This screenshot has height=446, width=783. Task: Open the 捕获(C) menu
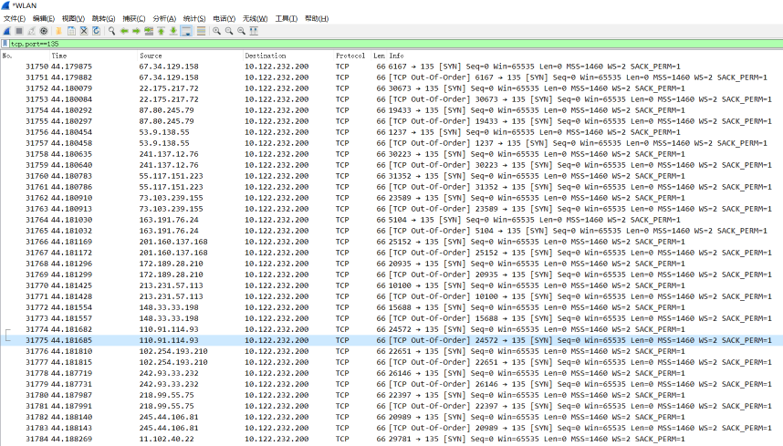[134, 18]
